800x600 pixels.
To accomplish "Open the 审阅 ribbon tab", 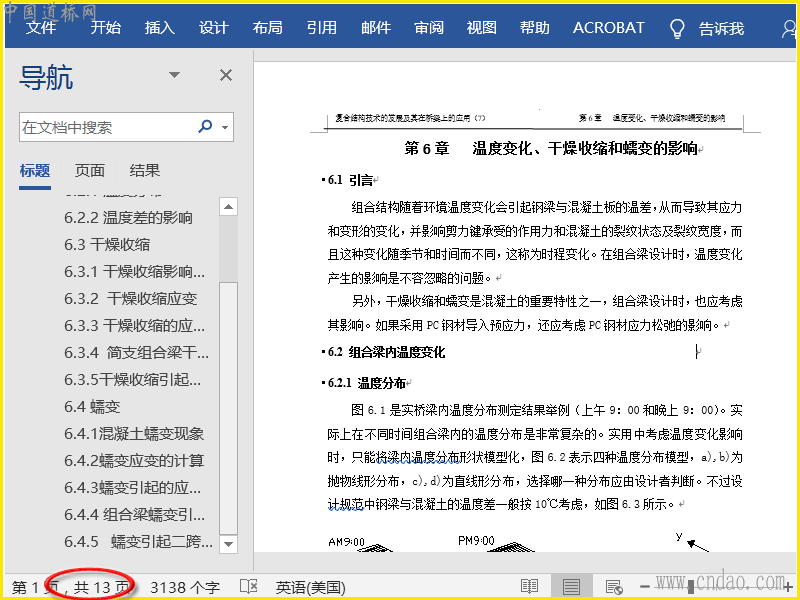I will point(429,28).
